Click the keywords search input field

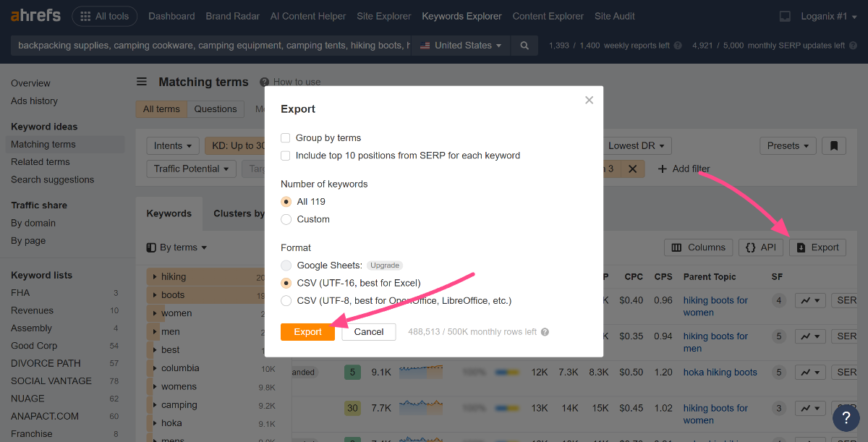[x=210, y=45]
